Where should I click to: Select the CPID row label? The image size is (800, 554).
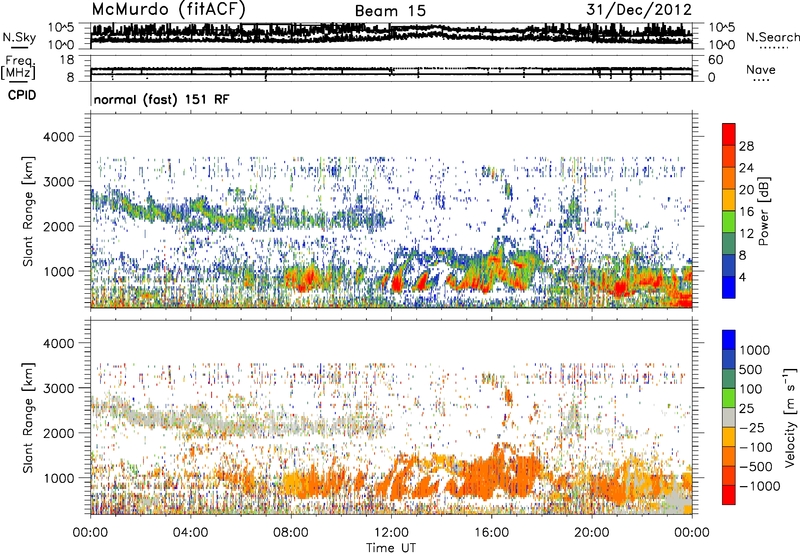click(x=22, y=95)
